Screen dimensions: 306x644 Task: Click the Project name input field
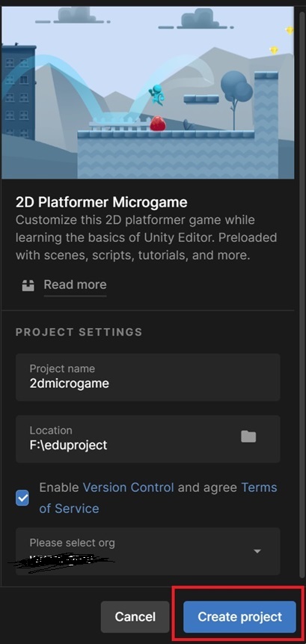[147, 377]
